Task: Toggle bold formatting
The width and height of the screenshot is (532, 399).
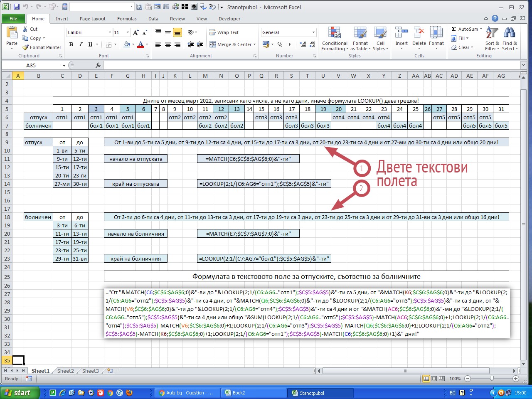Action: (71, 44)
